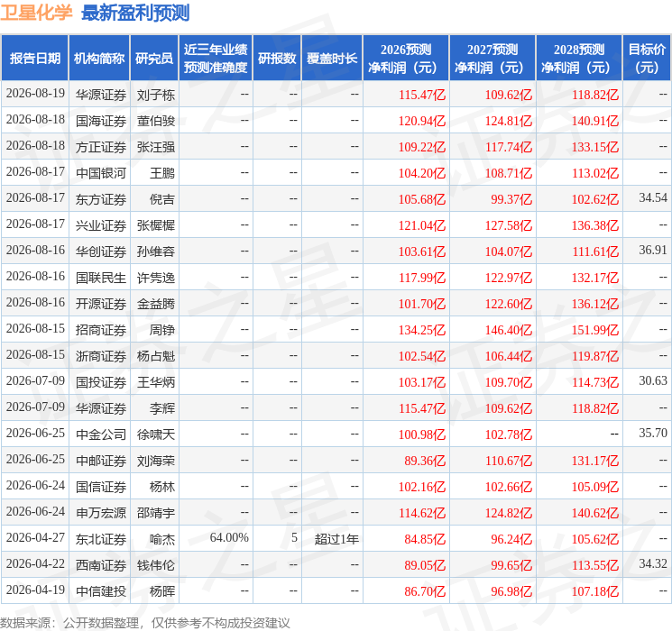672x631 pixels.
Task: Click the 报告日期 column header
Action: pos(34,59)
